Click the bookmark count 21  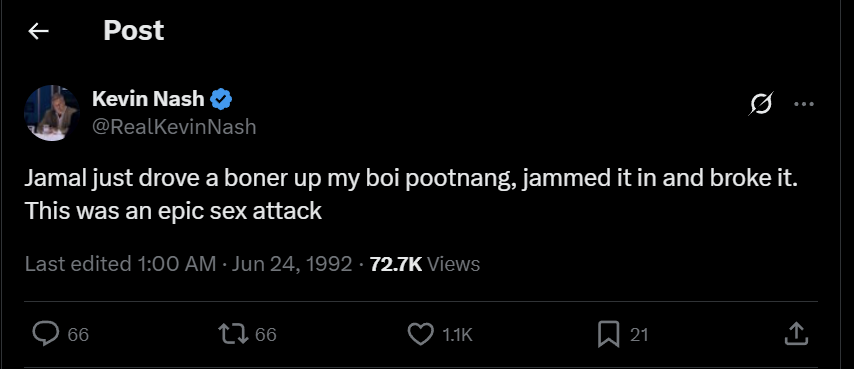(x=639, y=335)
